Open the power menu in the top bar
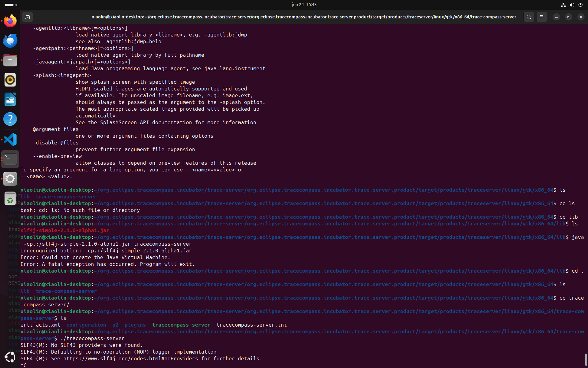 (580, 5)
